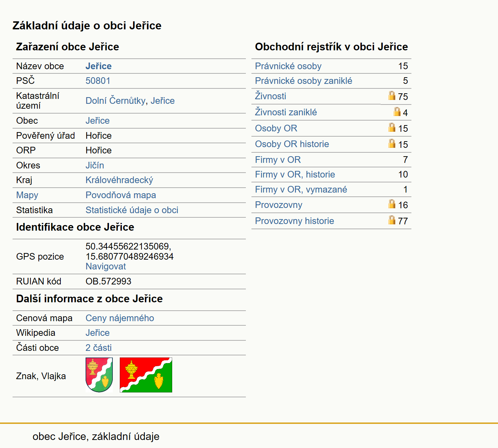Open the PSČ 50801 link
This screenshot has width=498, height=448.
coord(98,81)
